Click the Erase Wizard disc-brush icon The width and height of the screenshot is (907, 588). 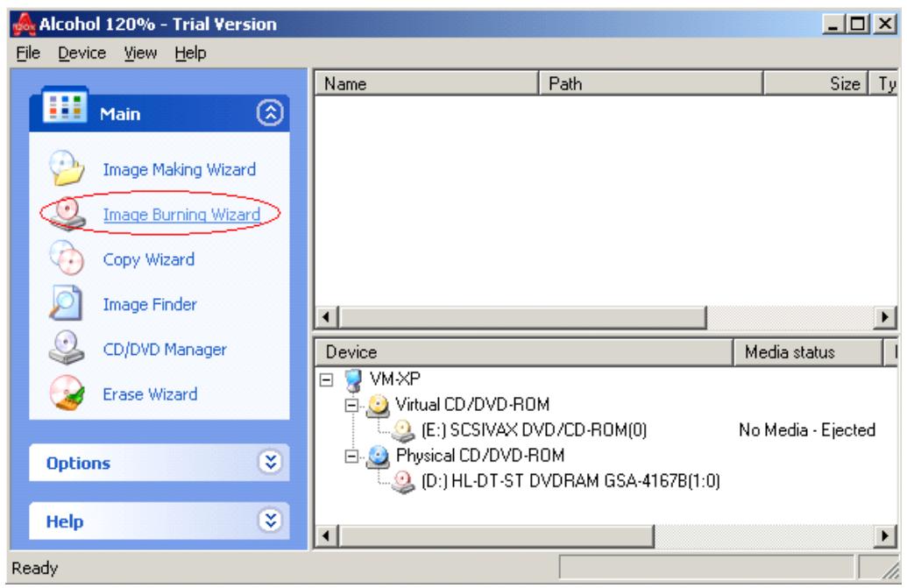67,393
